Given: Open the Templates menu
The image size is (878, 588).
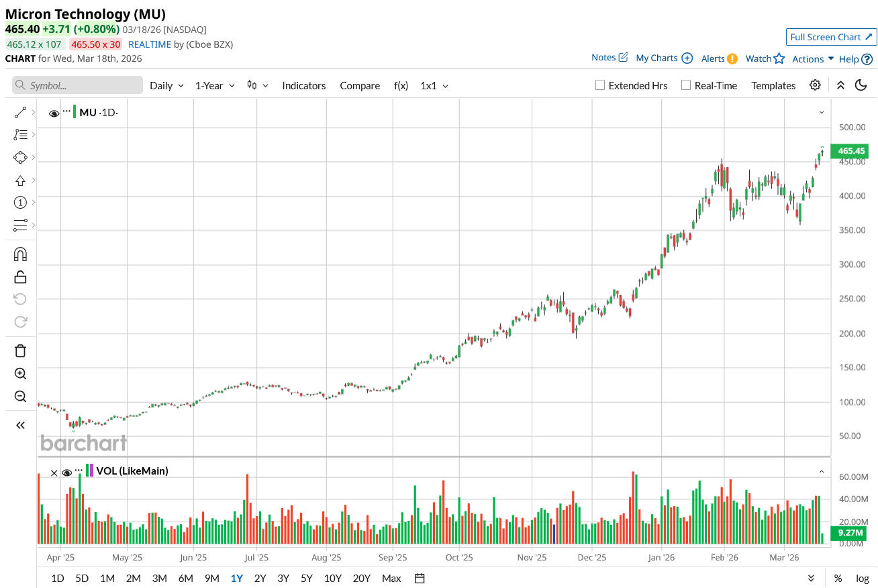Looking at the screenshot, I should (773, 85).
